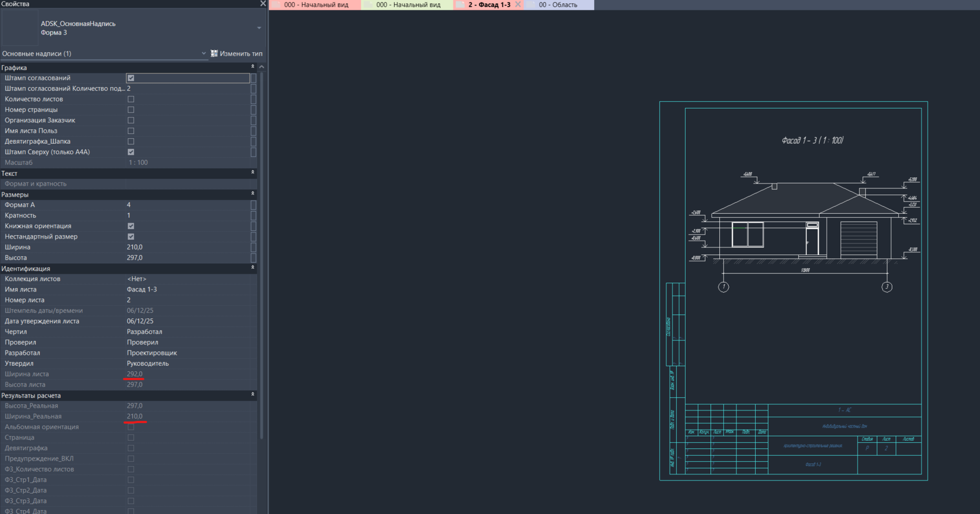Click the type preview thumbnail for ADSK_ОсновнаяНадпись
980x514 pixels.
(x=20, y=28)
